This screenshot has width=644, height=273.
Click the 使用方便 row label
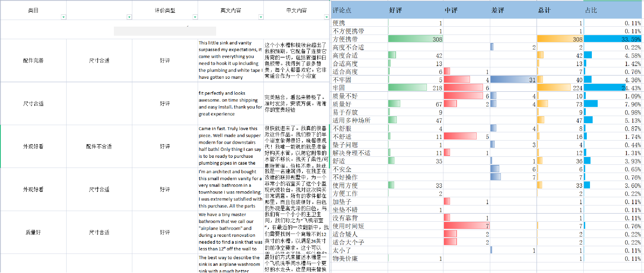(345, 185)
